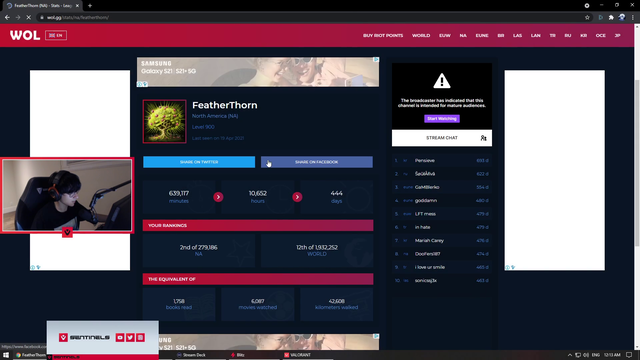The width and height of the screenshot is (640, 360).
Task: Open the Stream Chat users icon
Action: [483, 138]
